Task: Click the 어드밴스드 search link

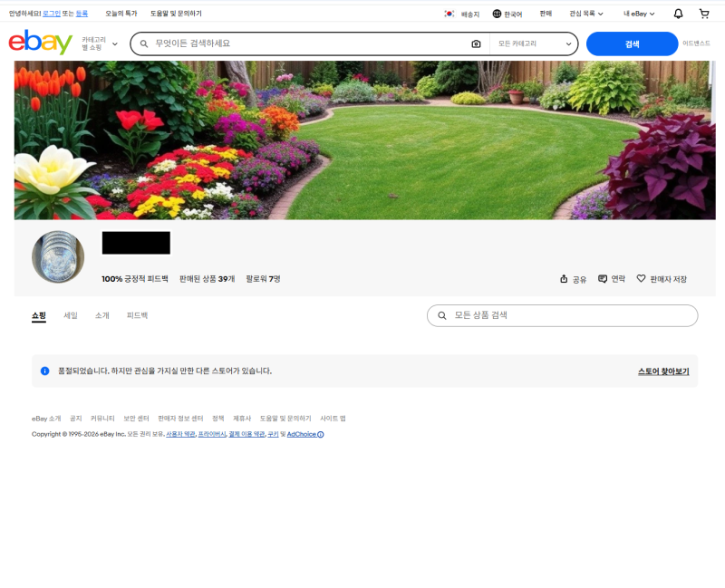Action: pos(696,43)
